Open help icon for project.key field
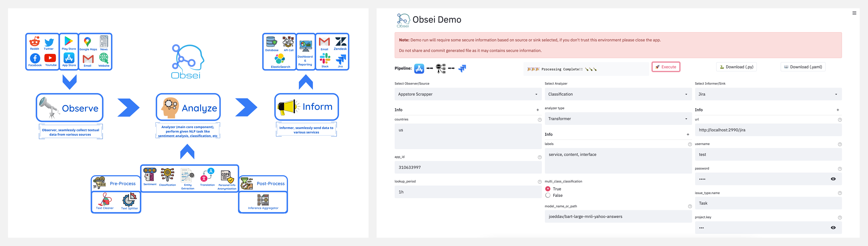 (840, 218)
